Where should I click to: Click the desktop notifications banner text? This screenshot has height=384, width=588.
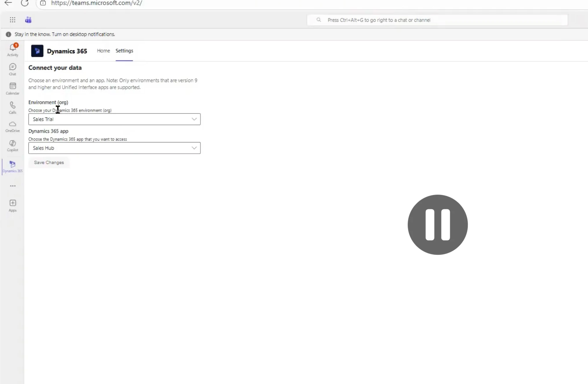65,34
